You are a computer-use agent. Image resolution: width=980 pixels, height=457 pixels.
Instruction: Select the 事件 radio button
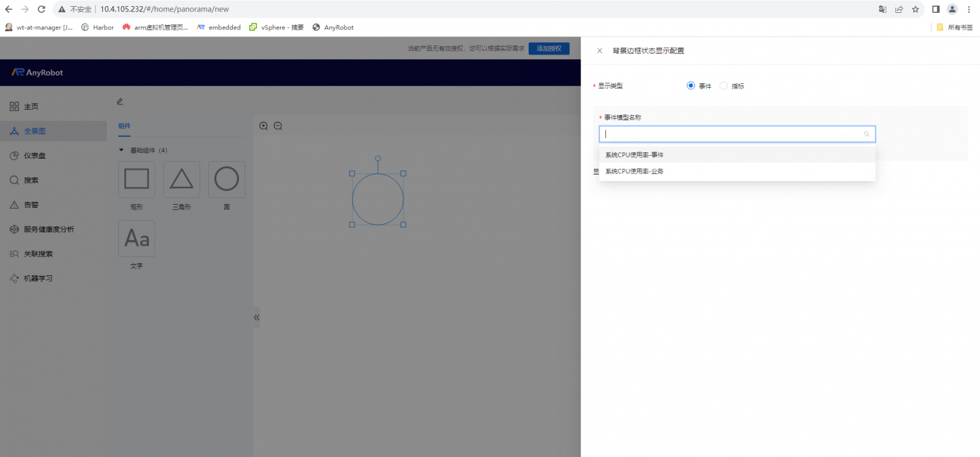(x=691, y=86)
